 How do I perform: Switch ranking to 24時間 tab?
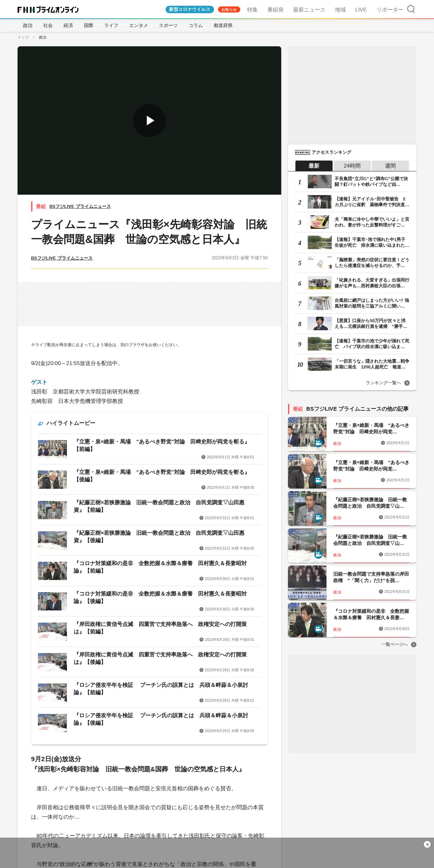click(x=352, y=166)
